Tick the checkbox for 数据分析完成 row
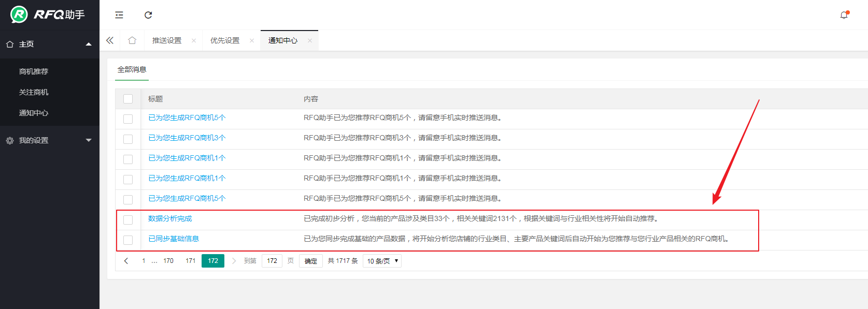This screenshot has width=868, height=309. (x=128, y=220)
